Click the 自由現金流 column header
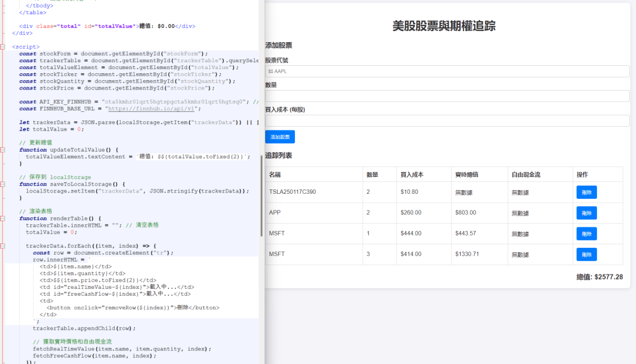Viewport: 636px width, 364px height. click(525, 175)
